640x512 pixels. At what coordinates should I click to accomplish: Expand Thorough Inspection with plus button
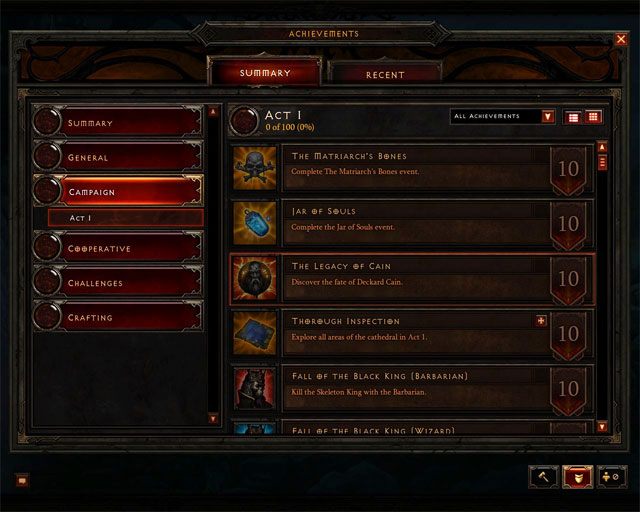(x=541, y=321)
